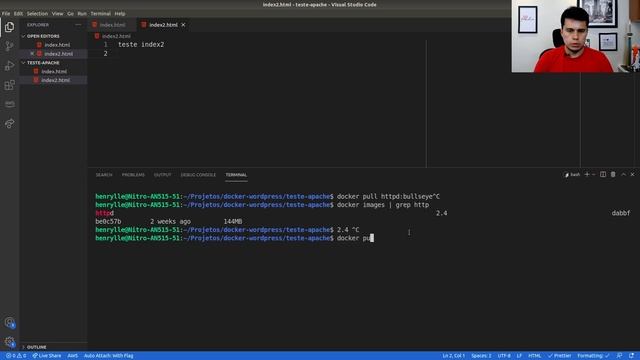Click the webcam video overlay
This screenshot has height=360, width=640.
[x=576, y=36]
